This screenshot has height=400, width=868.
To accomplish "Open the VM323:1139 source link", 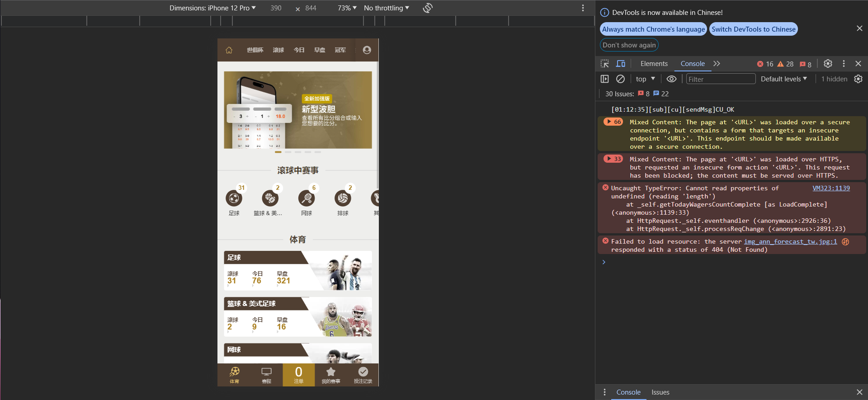I will coord(831,188).
